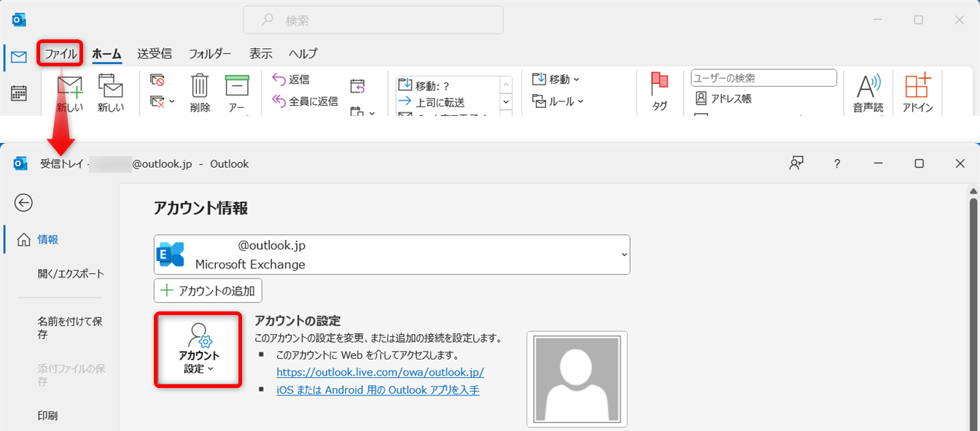
Task: Expand the Rules dropdown in ribbon
Action: (559, 101)
